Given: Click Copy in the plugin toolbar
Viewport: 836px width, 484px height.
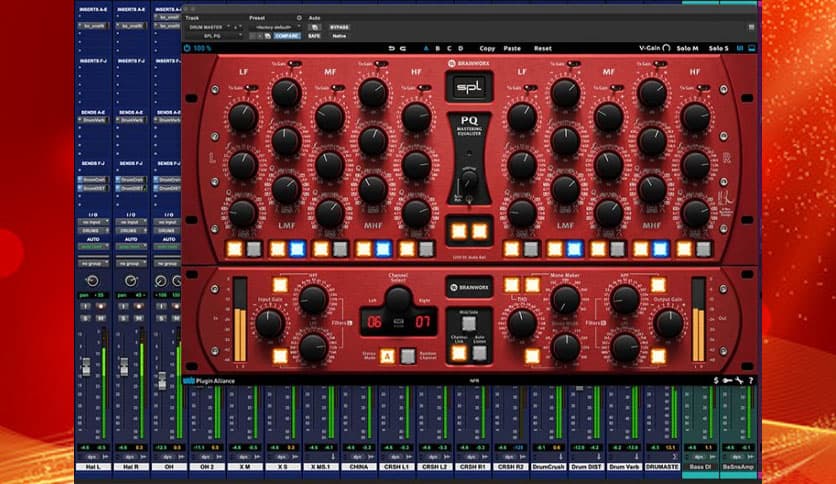Looking at the screenshot, I should [487, 48].
